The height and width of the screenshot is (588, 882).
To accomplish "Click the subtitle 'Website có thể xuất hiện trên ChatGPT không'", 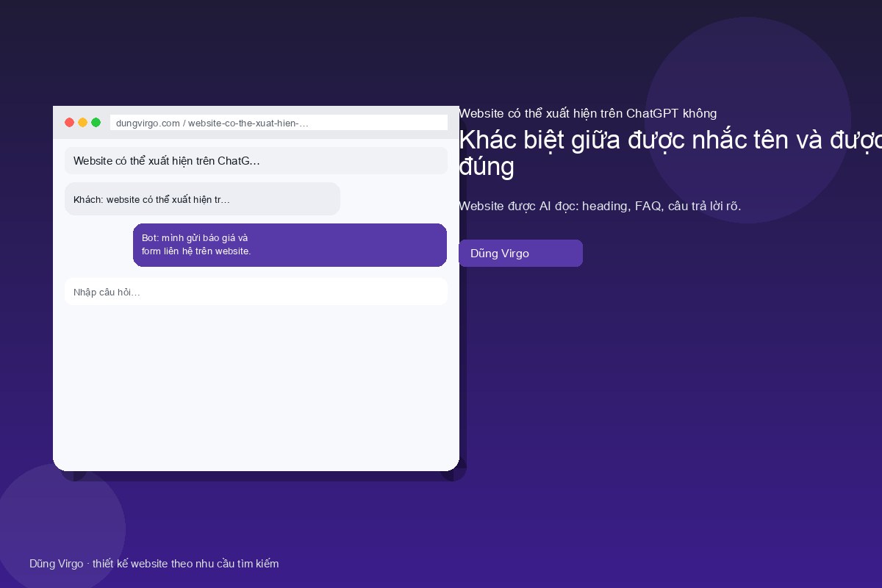I will point(587,113).
